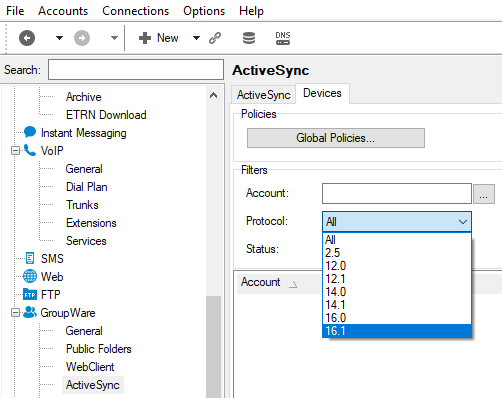Open the File menu
Screen dimensions: 502x398
(x=15, y=11)
